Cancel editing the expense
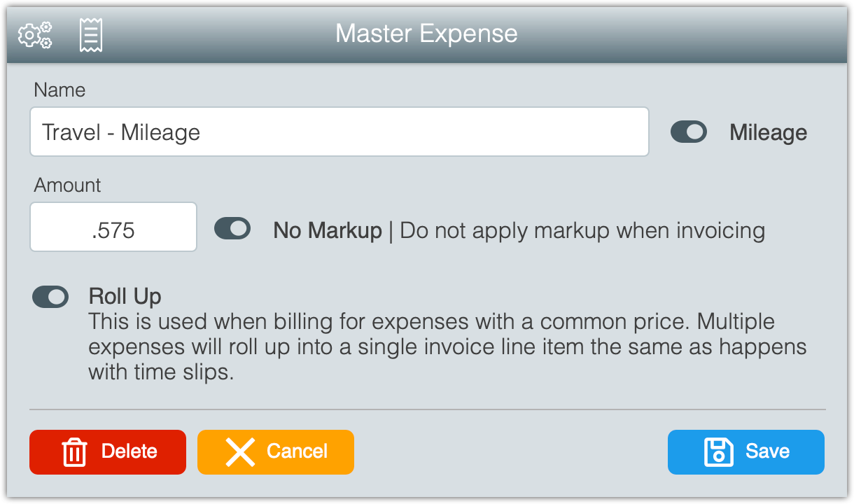Screen dimensions: 854x504 coord(276,452)
